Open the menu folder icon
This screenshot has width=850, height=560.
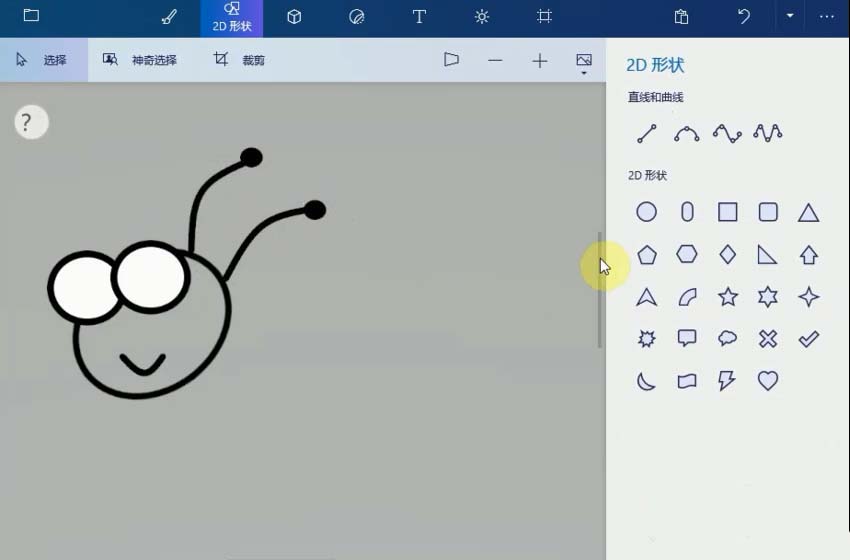[x=31, y=15]
